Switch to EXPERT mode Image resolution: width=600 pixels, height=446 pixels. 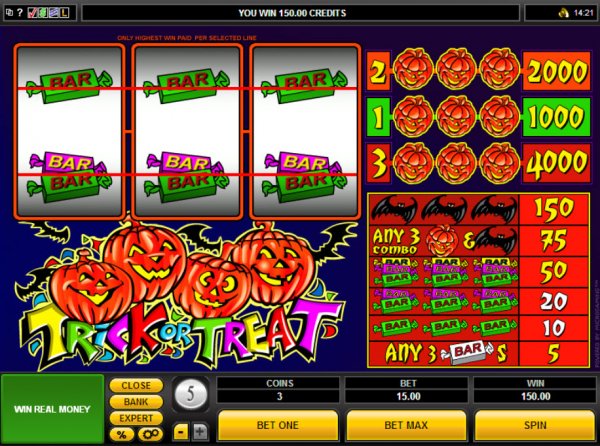(x=136, y=418)
